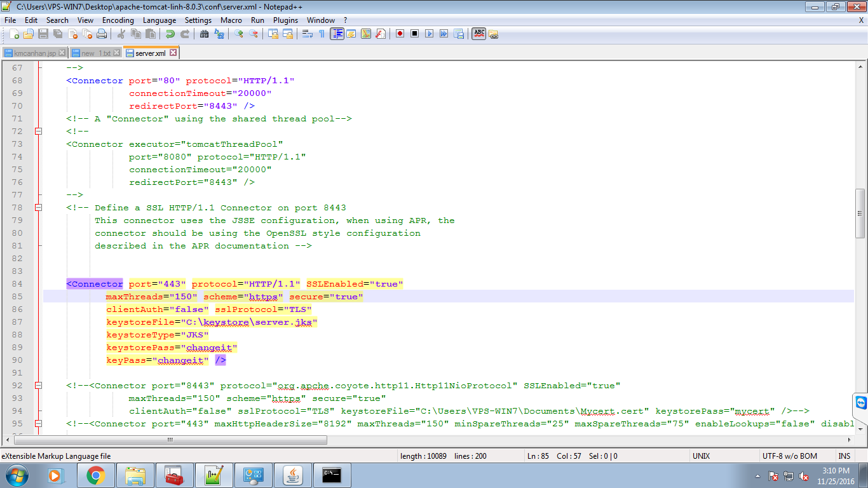Image resolution: width=868 pixels, height=488 pixels.
Task: Toggle INS insert mode in status bar
Action: click(x=844, y=456)
